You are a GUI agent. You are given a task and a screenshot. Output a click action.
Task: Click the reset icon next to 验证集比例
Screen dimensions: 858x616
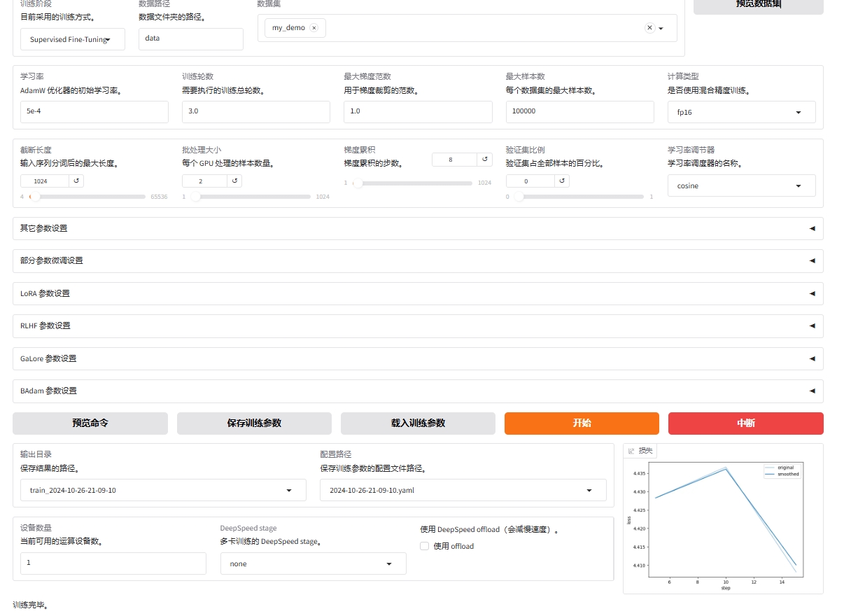coord(562,181)
